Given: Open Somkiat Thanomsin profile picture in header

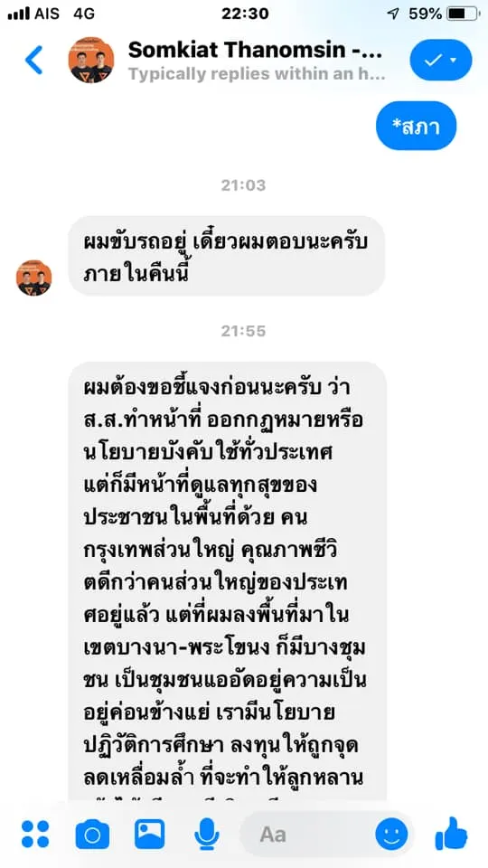Looking at the screenshot, I should (x=91, y=60).
